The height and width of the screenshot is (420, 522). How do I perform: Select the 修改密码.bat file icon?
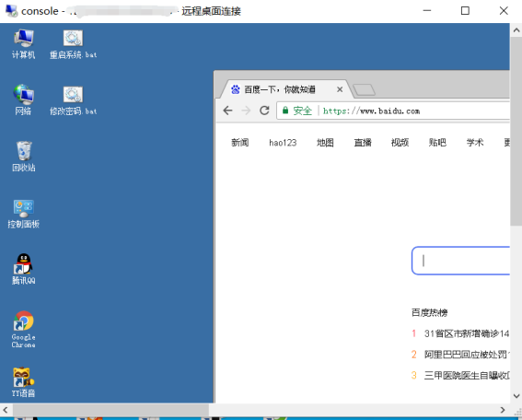pos(73,100)
